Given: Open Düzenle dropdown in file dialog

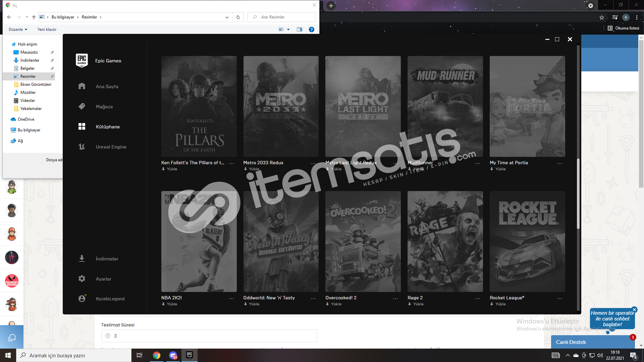Looking at the screenshot, I should (18, 29).
